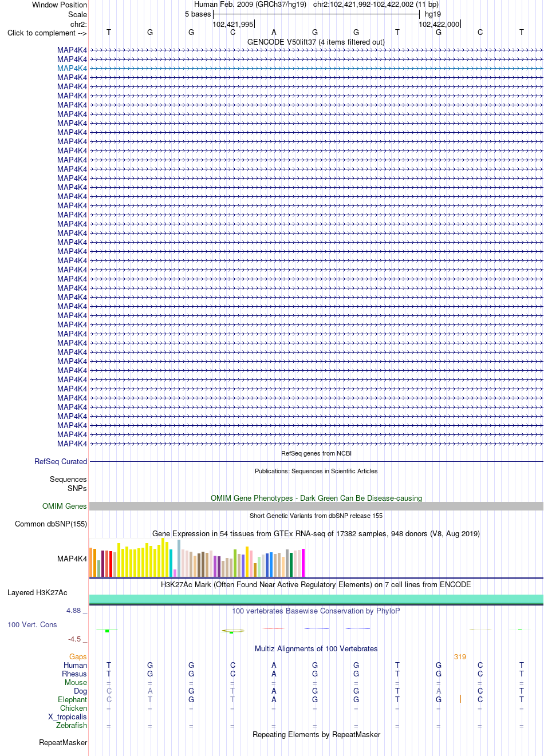Click 'Repeating Elements by RepeatMasker' title
This screenshot has width=544, height=756.
[316, 734]
